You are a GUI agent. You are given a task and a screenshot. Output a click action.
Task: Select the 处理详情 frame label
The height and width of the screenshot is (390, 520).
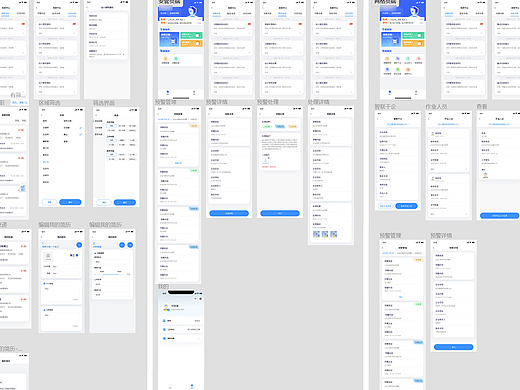pyautogui.click(x=319, y=102)
